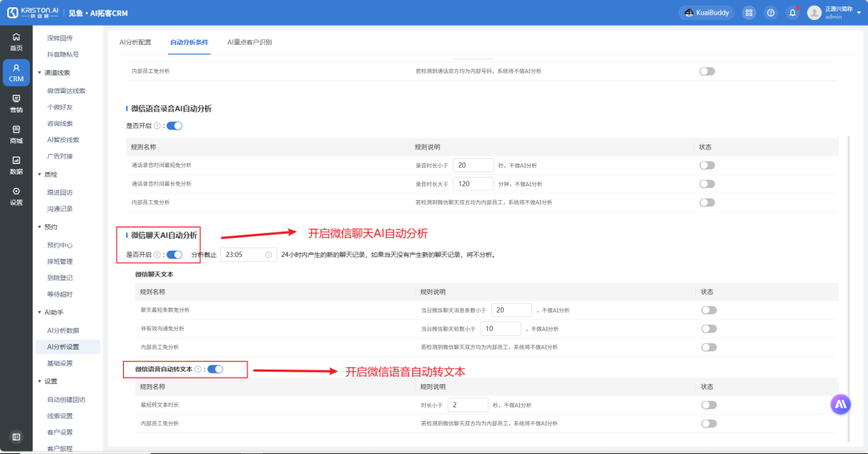
Task: Open the admin account dropdown arrow
Action: pyautogui.click(x=859, y=13)
